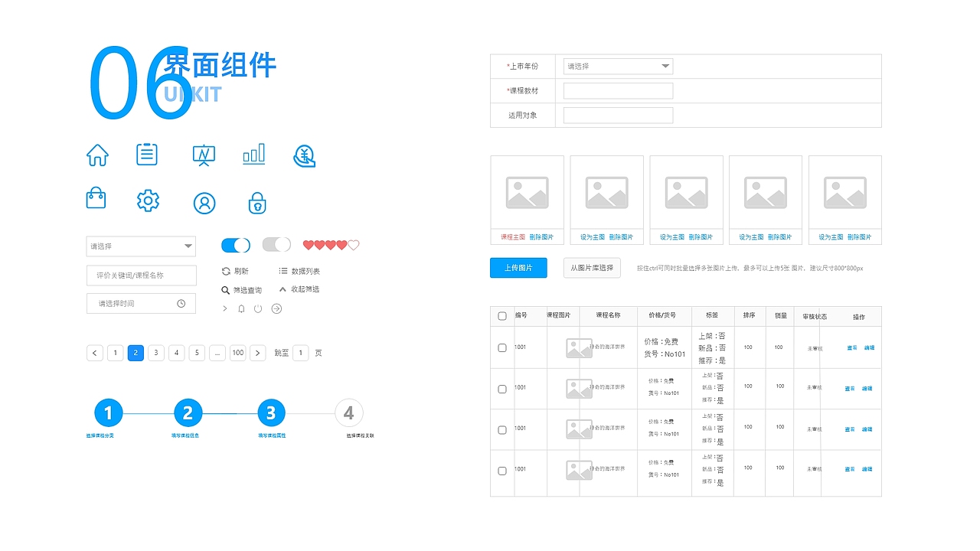Focus the 跳至 page number field
This screenshot has width=980, height=551.
point(301,353)
